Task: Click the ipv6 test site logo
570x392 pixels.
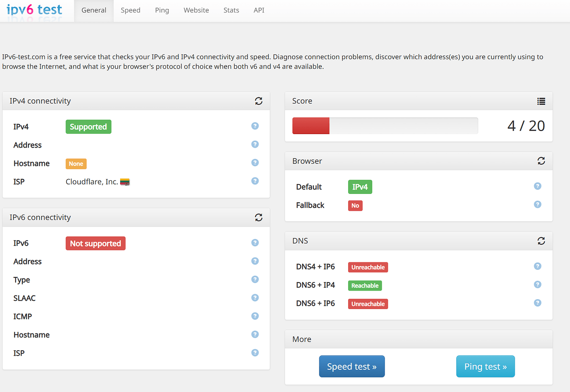Action: tap(34, 10)
